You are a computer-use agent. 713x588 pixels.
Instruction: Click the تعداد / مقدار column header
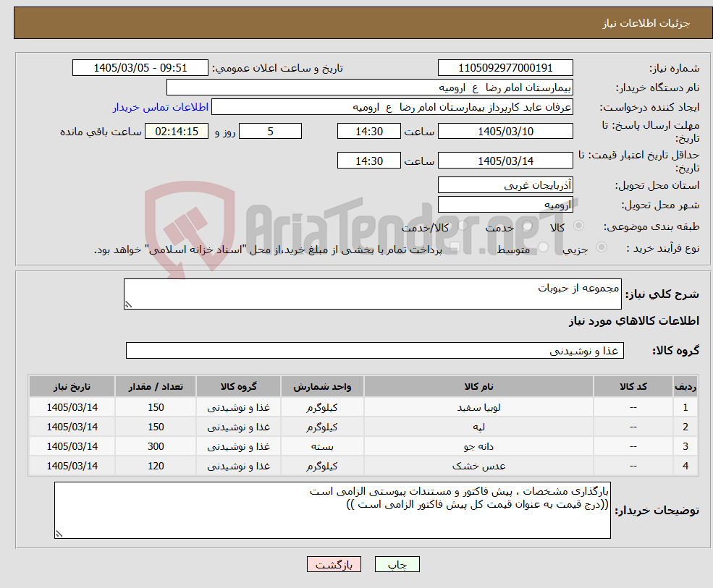(156, 387)
